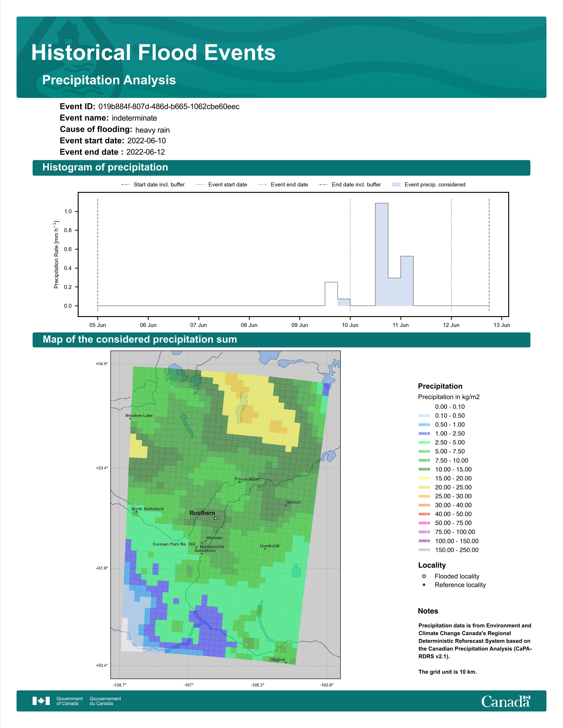Image resolution: width=563 pixels, height=728 pixels.
Task: Click the Meadow Lake map label
Action: (139, 415)
